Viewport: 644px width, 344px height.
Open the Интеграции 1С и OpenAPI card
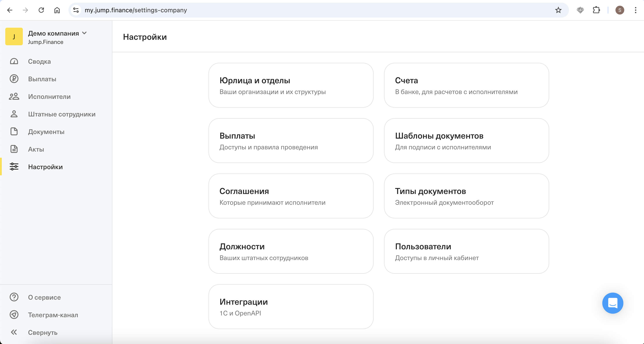(291, 307)
